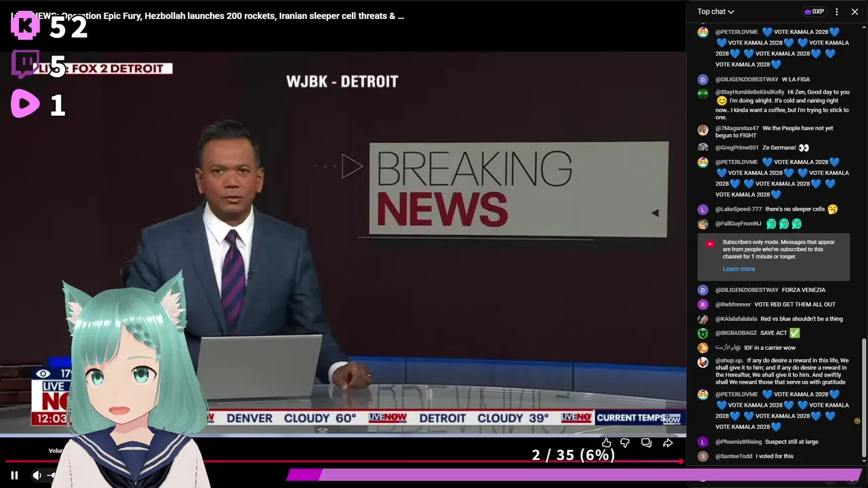Click StayHumbleBeKindKelly's avatar
The width and height of the screenshot is (868, 488).
pyautogui.click(x=703, y=94)
